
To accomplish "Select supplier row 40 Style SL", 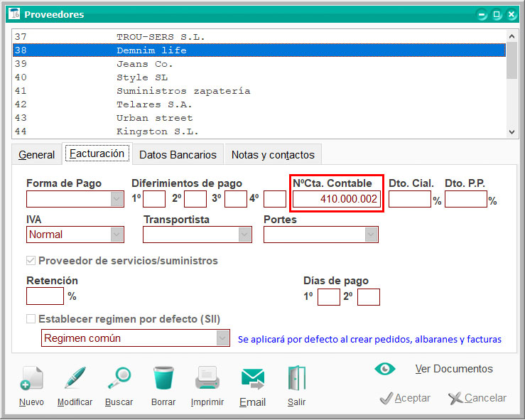I will pyautogui.click(x=259, y=77).
